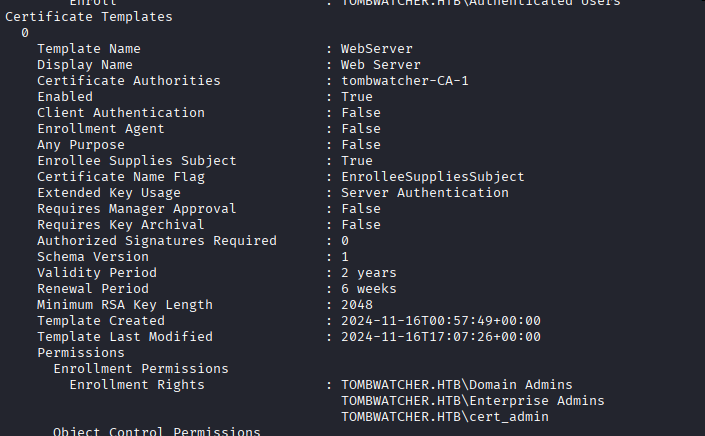Click the "6 weeks" renewal period value
This screenshot has width=705, height=436.
[368, 289]
